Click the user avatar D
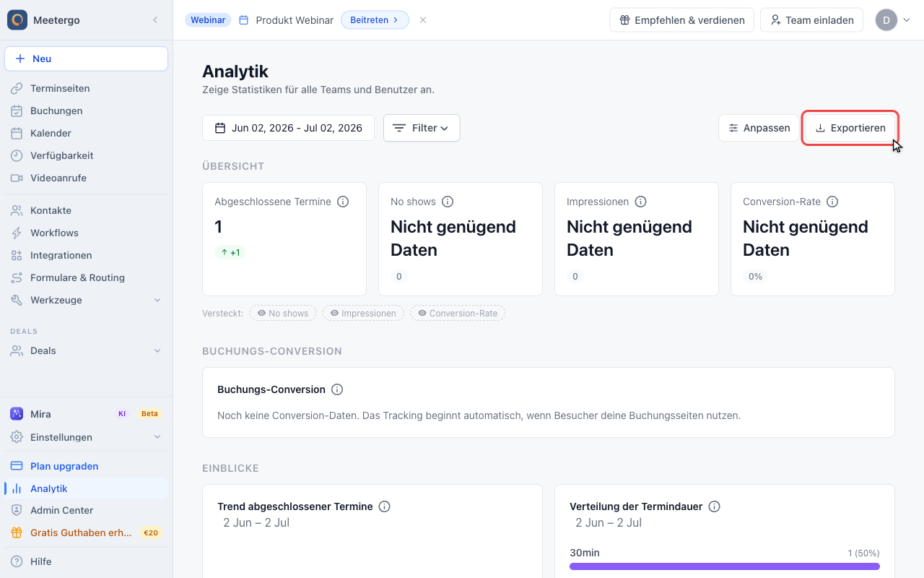 coord(886,20)
